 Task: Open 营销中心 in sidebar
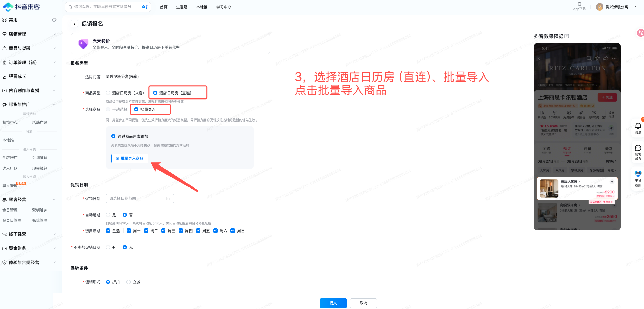(10, 123)
